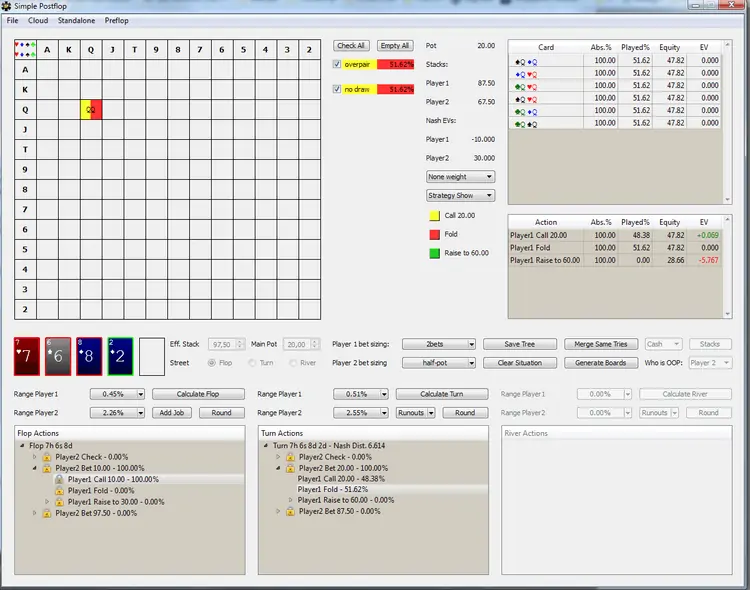Viewport: 750px width, 590px height.
Task: Click the Save Tree button
Action: click(520, 344)
